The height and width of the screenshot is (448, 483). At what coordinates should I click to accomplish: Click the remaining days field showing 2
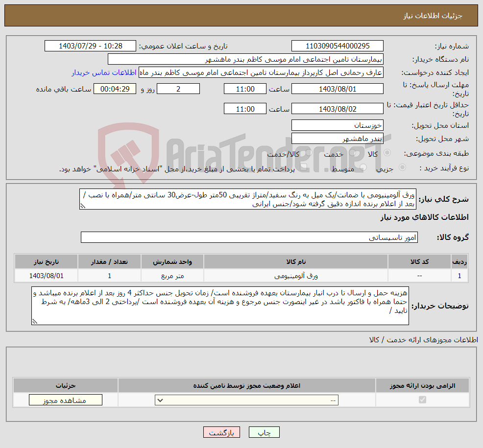point(178,89)
